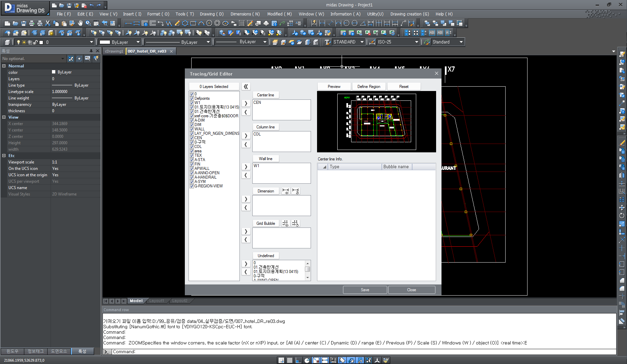The image size is (627, 364).
Task: Expand the No optional selector
Action: coord(62,58)
